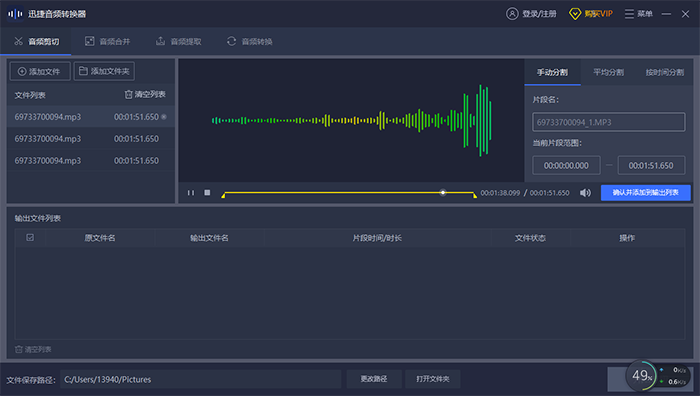Stop audio playback

click(207, 192)
